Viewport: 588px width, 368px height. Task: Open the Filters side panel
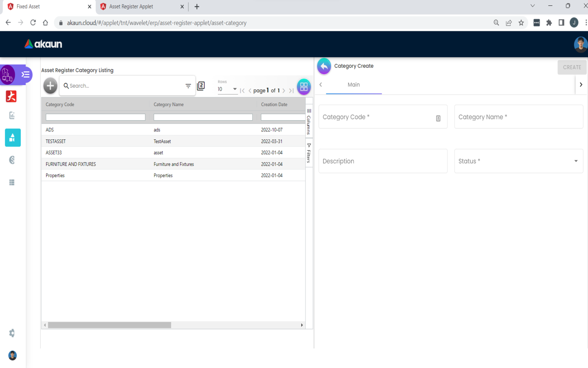(x=309, y=153)
